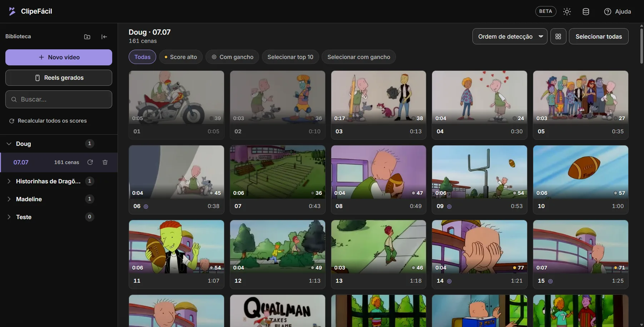Click the hook icon on scene 15
Image resolution: width=644 pixels, height=327 pixels.
point(550,281)
